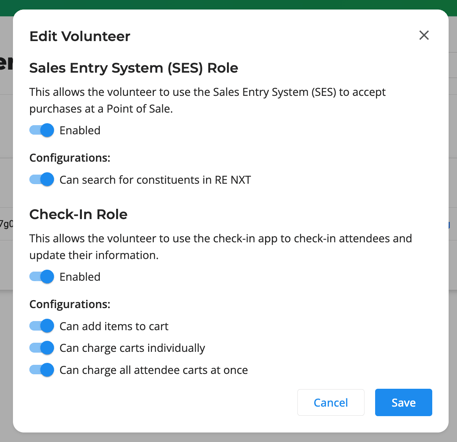Click the Sales Entry System (SES) Role heading
Image resolution: width=457 pixels, height=442 pixels.
point(134,68)
